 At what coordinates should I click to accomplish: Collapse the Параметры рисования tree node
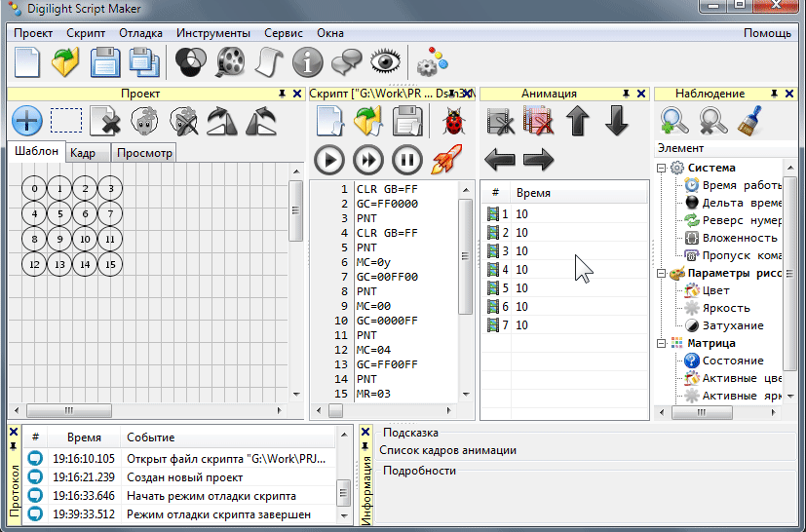tap(662, 274)
